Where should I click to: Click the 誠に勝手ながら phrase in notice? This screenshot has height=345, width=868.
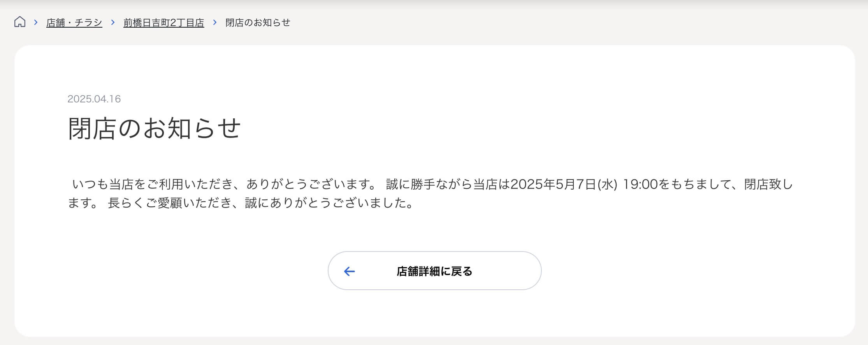click(429, 184)
